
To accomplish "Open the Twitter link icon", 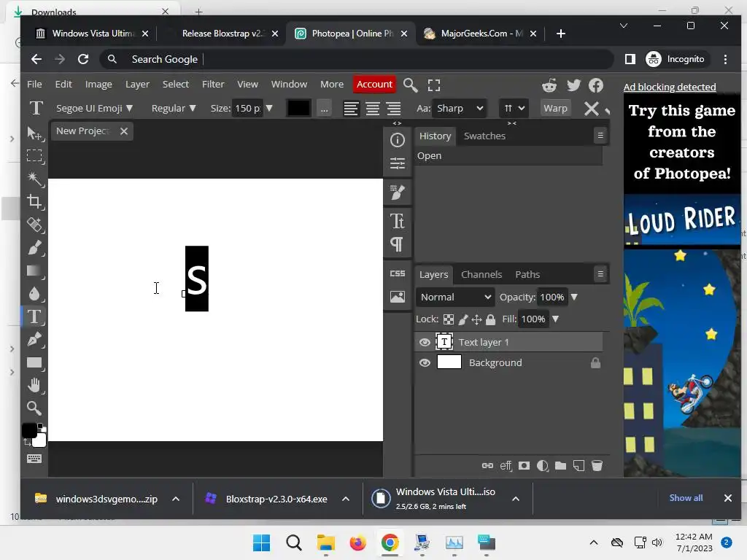I will [573, 85].
